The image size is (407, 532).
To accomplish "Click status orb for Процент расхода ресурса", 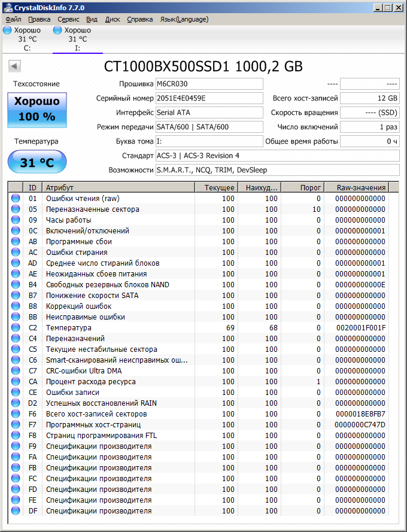I will [16, 382].
